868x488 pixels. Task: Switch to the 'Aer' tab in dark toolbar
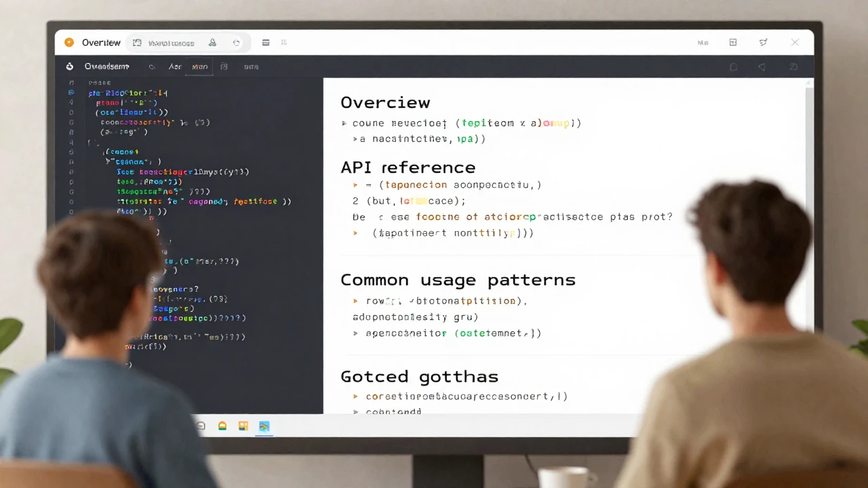[x=175, y=66]
